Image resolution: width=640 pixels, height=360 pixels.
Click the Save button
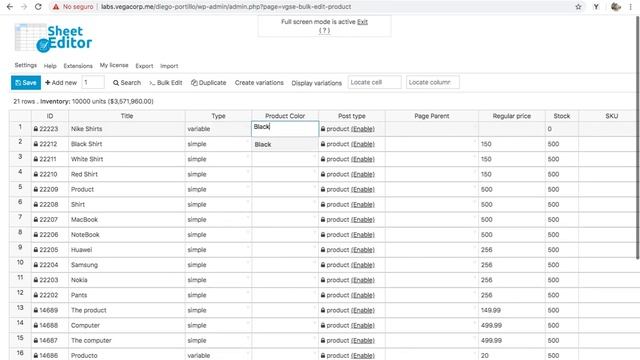pyautogui.click(x=26, y=83)
